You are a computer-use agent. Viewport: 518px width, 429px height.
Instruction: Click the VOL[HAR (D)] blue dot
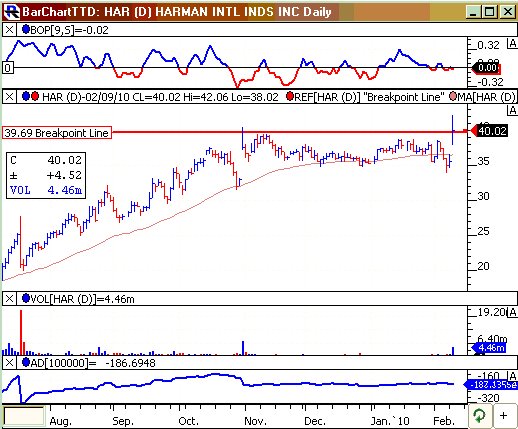[26, 299]
